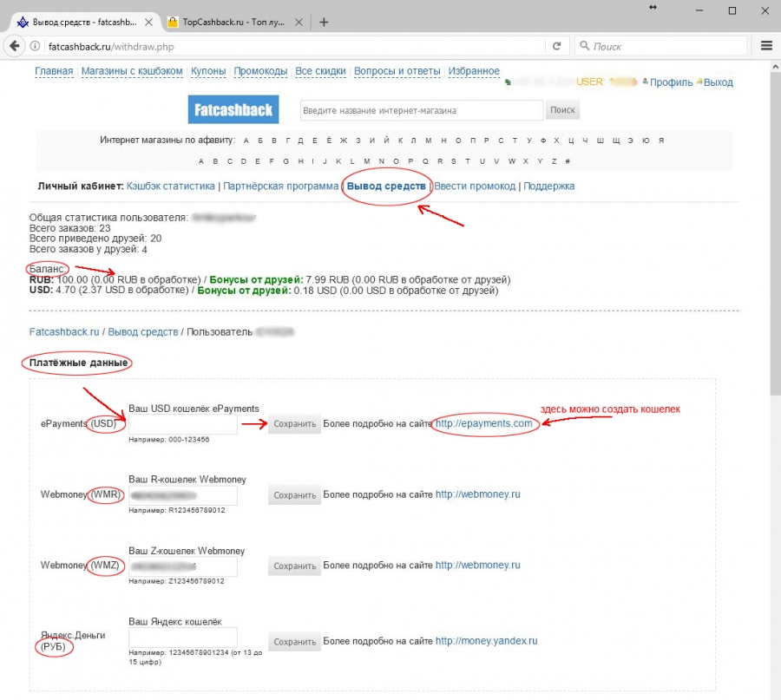
Task: Focus the browser 'Поиск' search box
Action: [660, 46]
